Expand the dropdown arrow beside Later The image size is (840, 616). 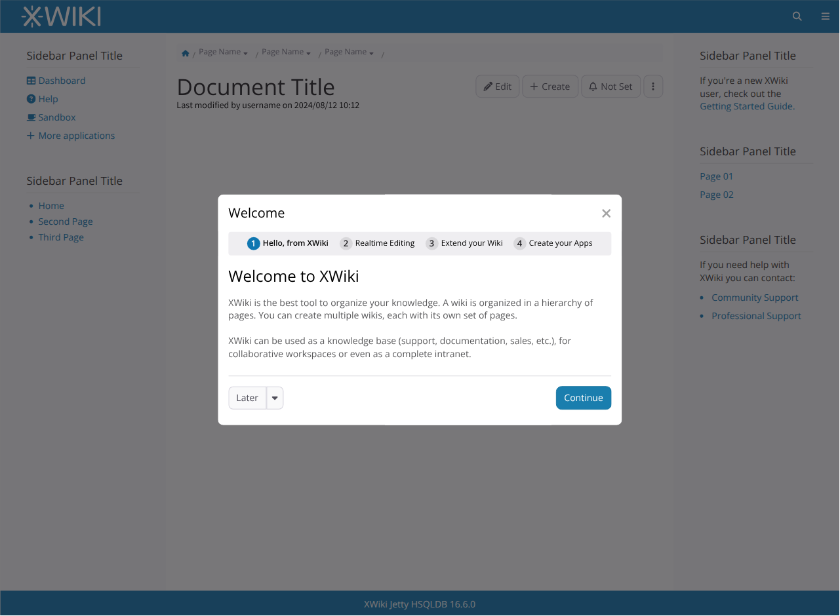coord(275,398)
